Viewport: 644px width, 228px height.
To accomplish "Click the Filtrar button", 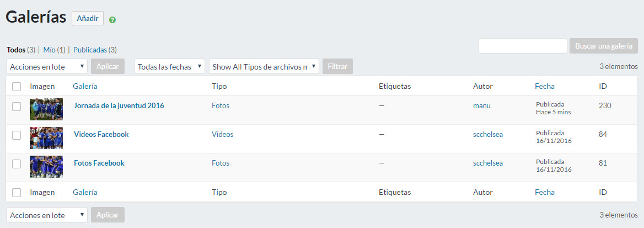I will [337, 67].
